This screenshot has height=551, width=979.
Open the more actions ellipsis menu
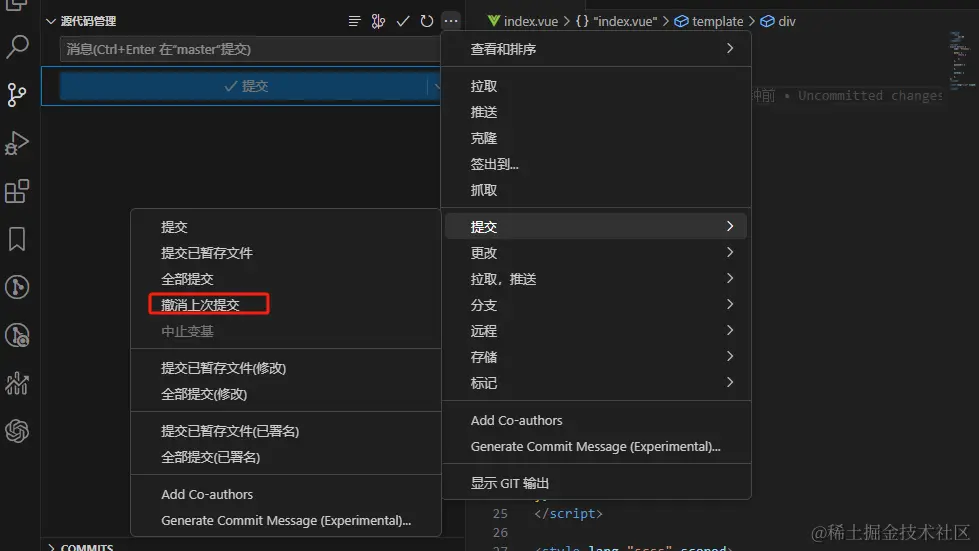point(451,21)
